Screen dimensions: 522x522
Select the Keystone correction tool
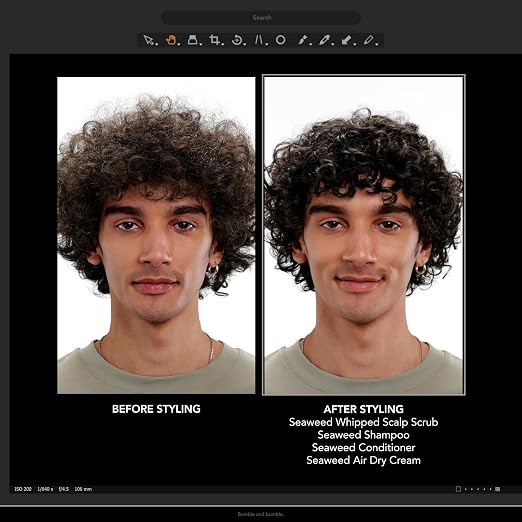[x=258, y=40]
